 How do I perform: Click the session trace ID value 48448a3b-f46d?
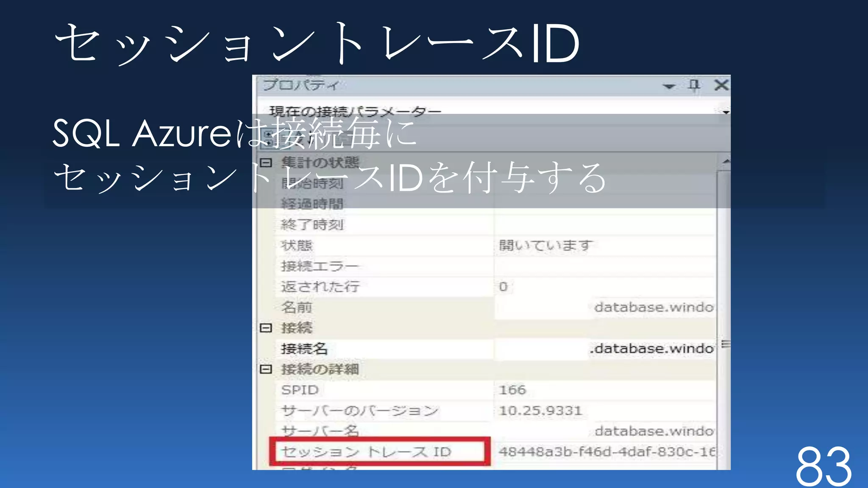pos(607,452)
